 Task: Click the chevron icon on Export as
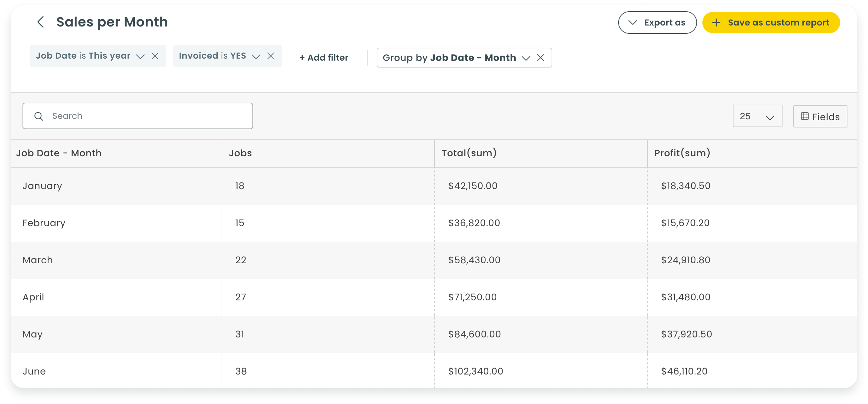(632, 23)
